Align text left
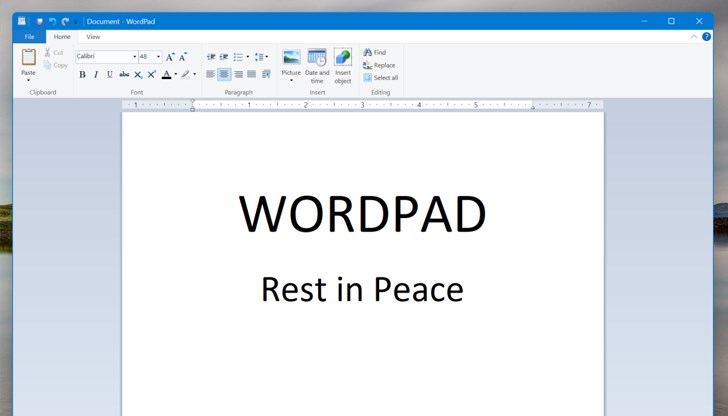The image size is (728, 416). (x=210, y=74)
